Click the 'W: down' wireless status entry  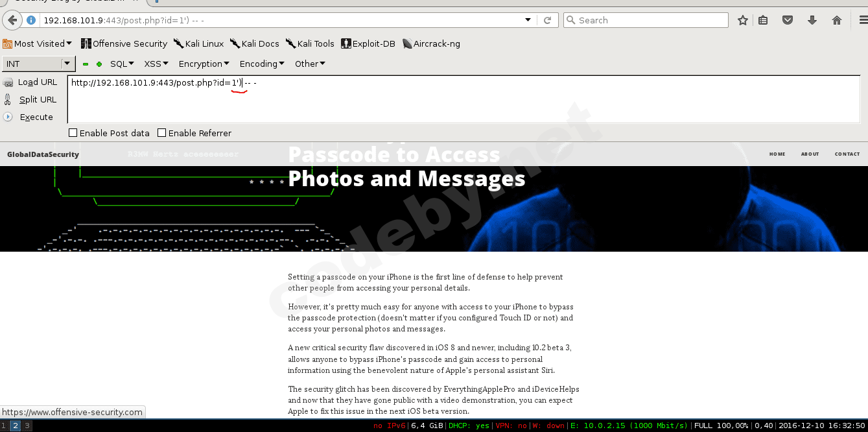549,426
